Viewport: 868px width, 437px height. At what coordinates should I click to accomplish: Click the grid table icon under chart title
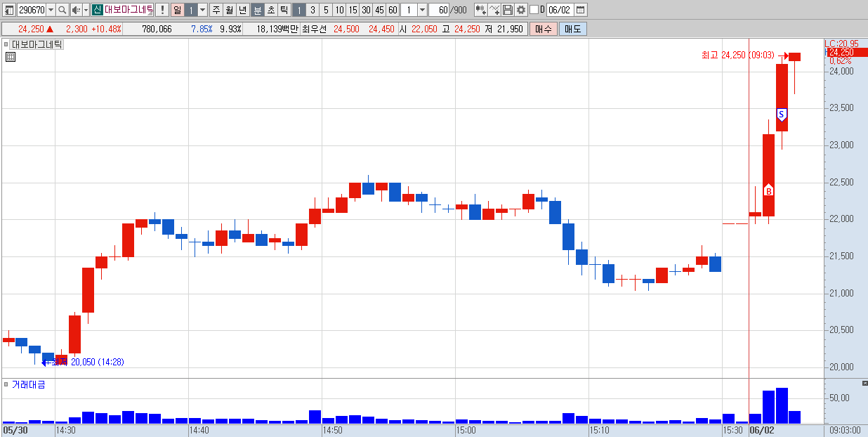click(10, 58)
